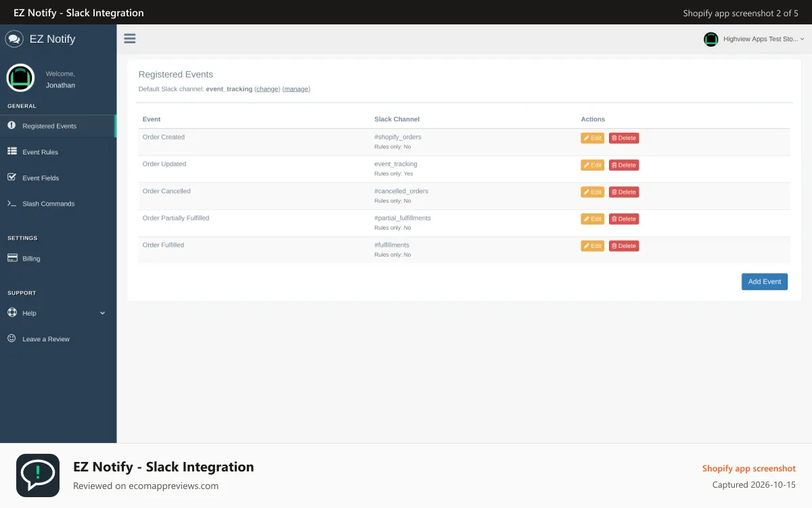Click the event_tracking channel cell in table
Image resolution: width=812 pixels, height=508 pixels.
pyautogui.click(x=396, y=164)
